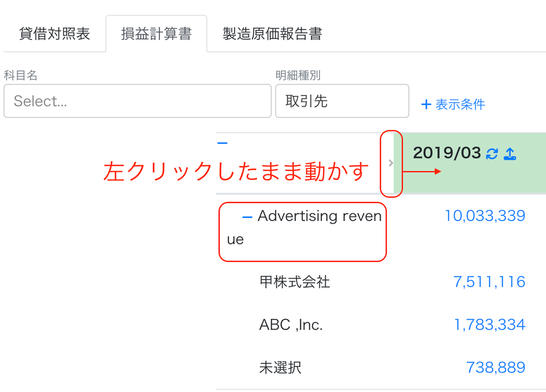The width and height of the screenshot is (546, 392).
Task: Open the 738,889 amount for 未選択
Action: 495,367
